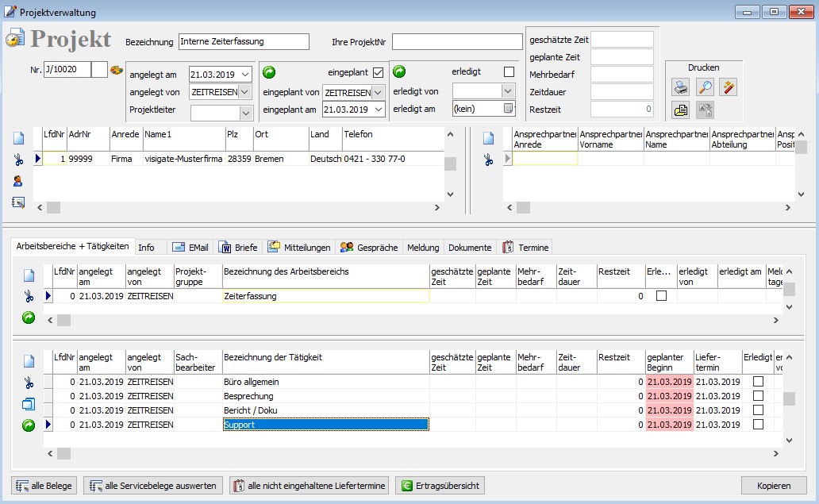Click the palette icon beside project number
This screenshot has width=819, height=504.
117,70
